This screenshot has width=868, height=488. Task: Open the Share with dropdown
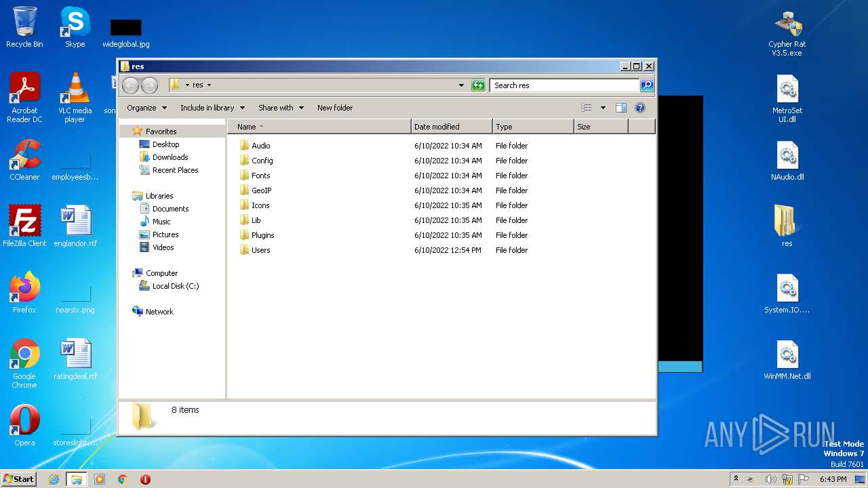pos(281,108)
